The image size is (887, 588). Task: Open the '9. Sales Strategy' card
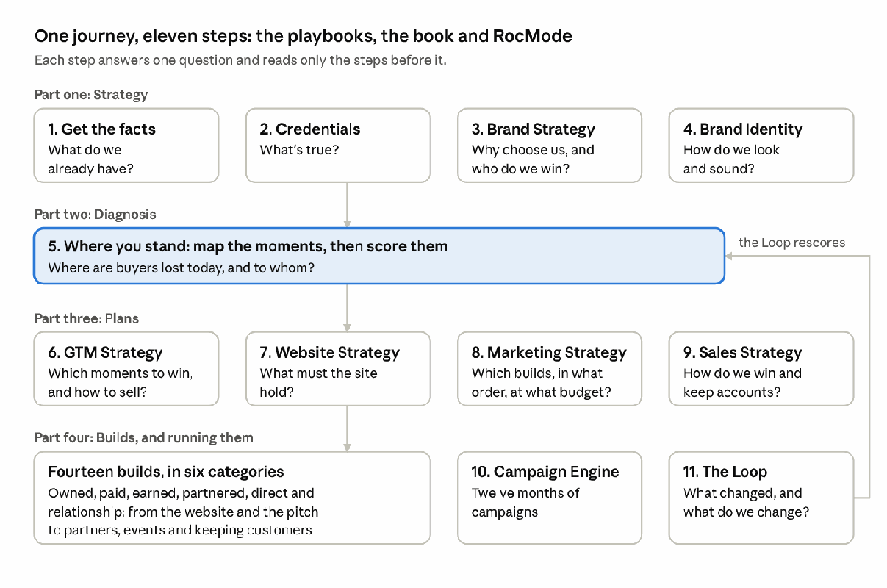pos(761,369)
